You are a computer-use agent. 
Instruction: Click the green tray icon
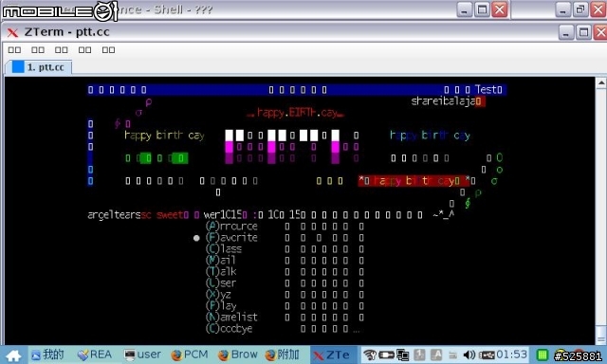[x=543, y=355]
